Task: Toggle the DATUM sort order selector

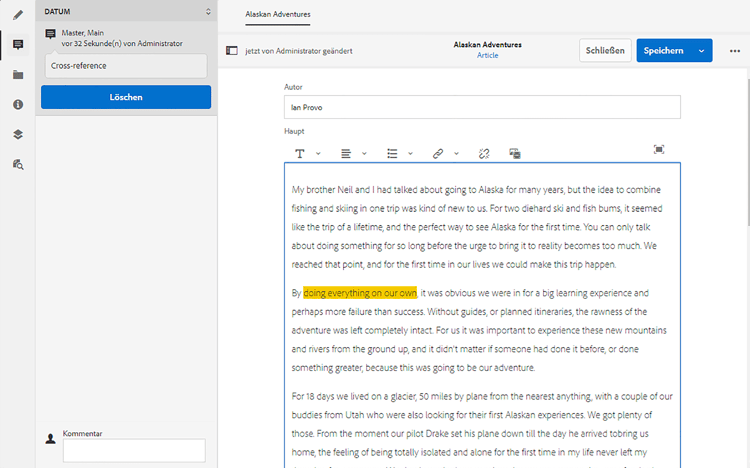Action: coord(208,11)
